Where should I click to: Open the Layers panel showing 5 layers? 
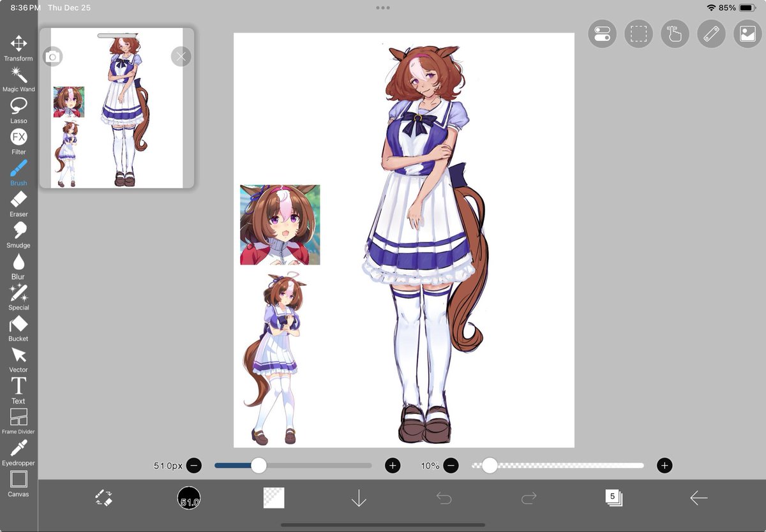[x=613, y=498]
